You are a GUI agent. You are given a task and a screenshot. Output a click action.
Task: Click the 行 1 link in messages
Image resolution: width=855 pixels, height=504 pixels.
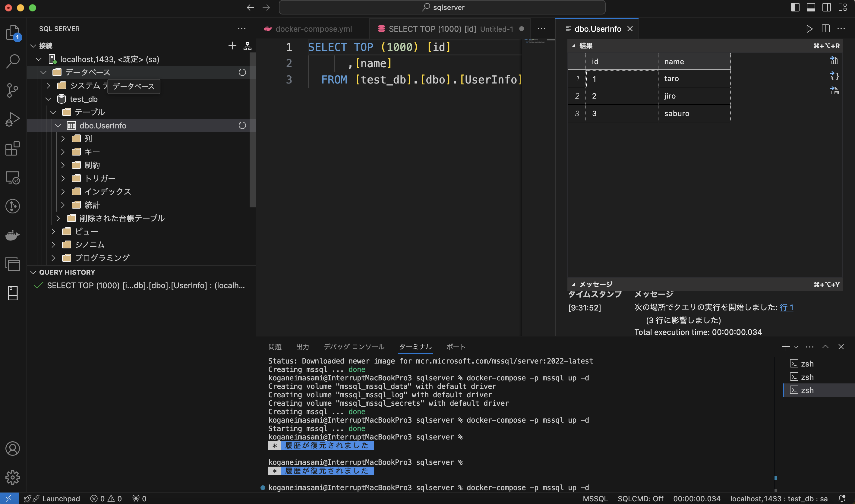pyautogui.click(x=786, y=307)
